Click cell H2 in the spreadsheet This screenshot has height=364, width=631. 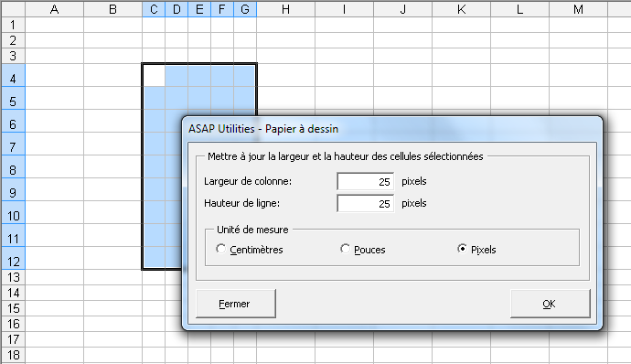pos(285,40)
